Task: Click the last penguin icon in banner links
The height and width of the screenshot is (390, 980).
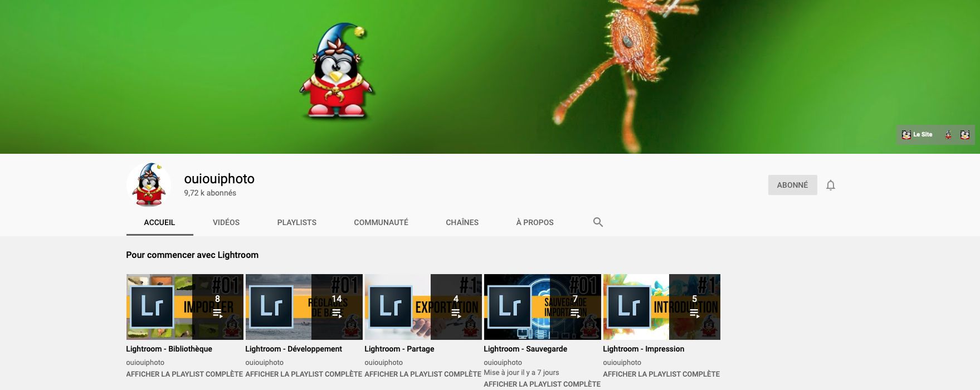Action: (965, 134)
